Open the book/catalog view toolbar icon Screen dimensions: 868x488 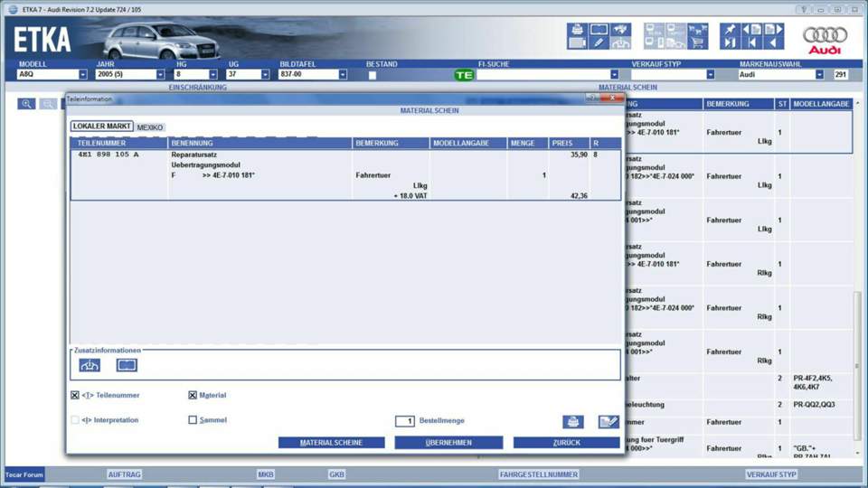click(599, 29)
